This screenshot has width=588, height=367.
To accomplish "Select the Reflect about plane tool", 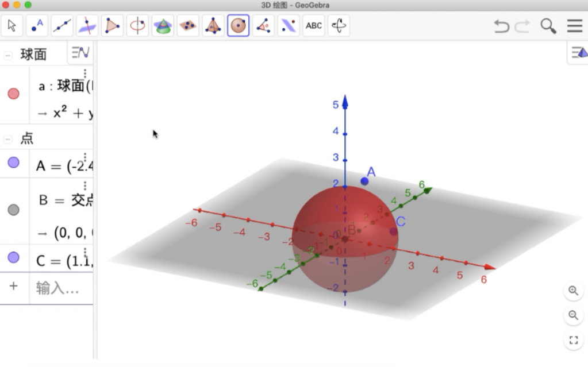I will click(x=289, y=26).
